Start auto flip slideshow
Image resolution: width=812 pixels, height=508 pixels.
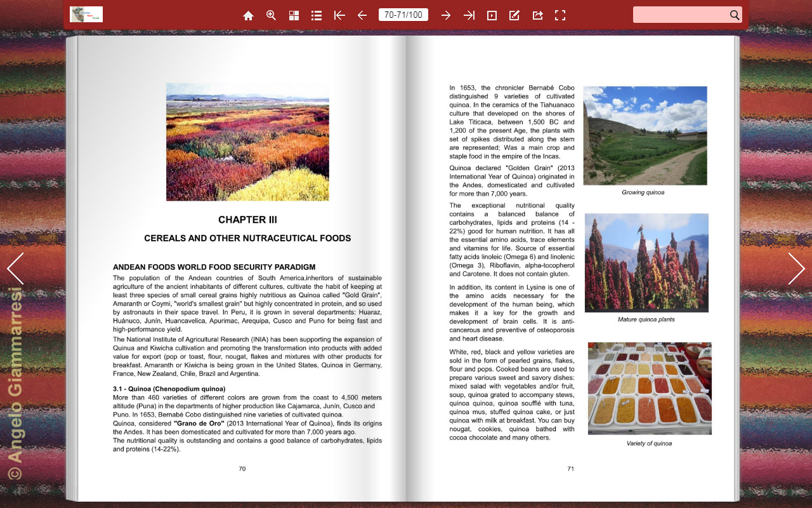pos(492,15)
